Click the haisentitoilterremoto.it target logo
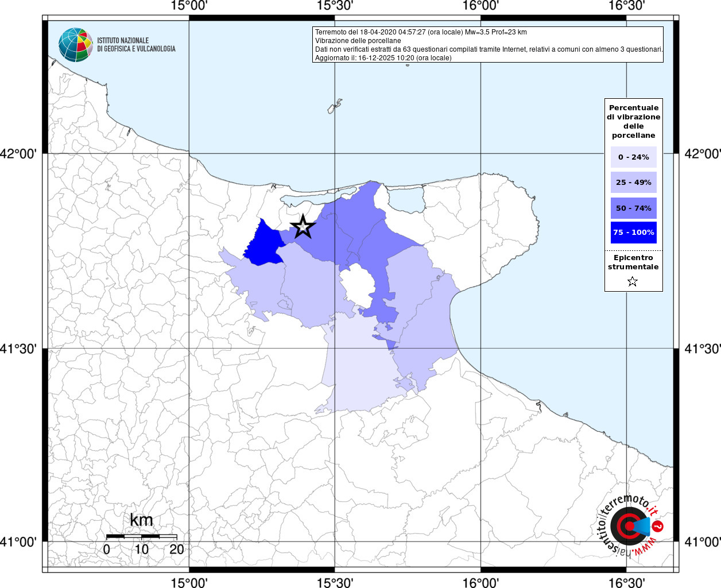 coord(629,525)
